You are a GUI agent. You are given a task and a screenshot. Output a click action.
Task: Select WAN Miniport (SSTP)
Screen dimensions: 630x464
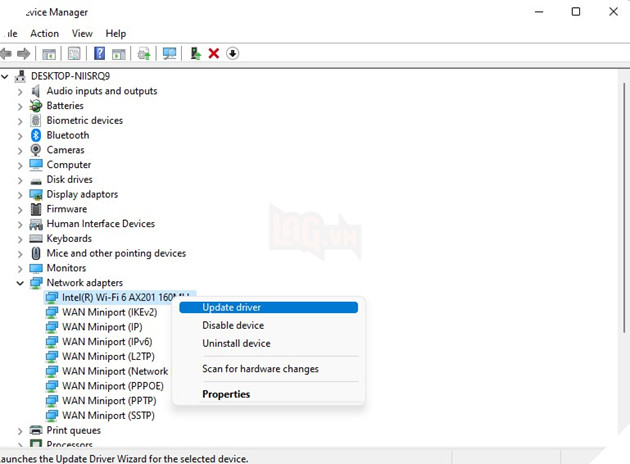[108, 415]
